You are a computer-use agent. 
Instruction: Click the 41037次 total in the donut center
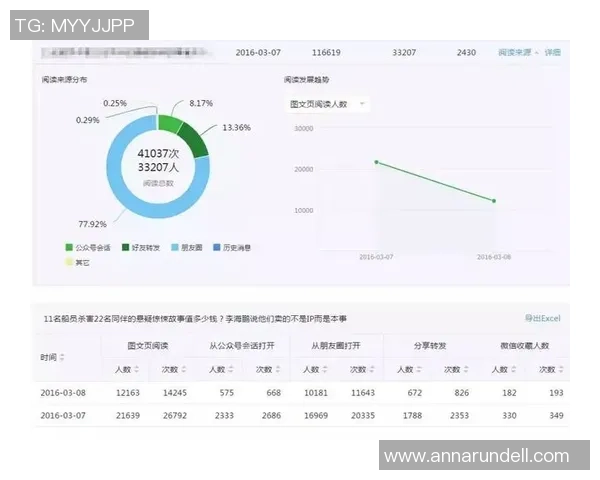(x=158, y=153)
